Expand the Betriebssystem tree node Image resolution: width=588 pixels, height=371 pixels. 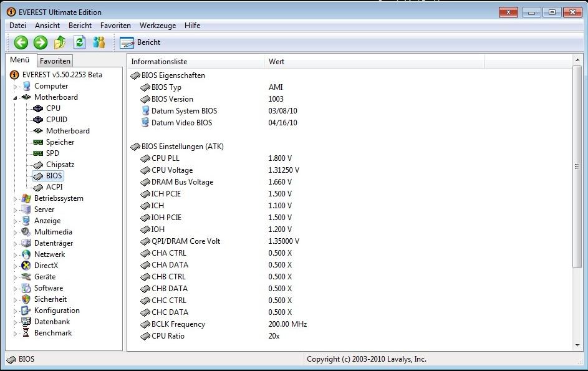pyautogui.click(x=15, y=199)
